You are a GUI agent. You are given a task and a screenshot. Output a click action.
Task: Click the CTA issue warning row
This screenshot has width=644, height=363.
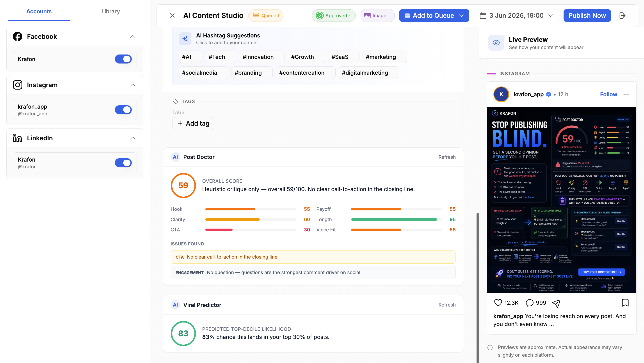pos(313,257)
